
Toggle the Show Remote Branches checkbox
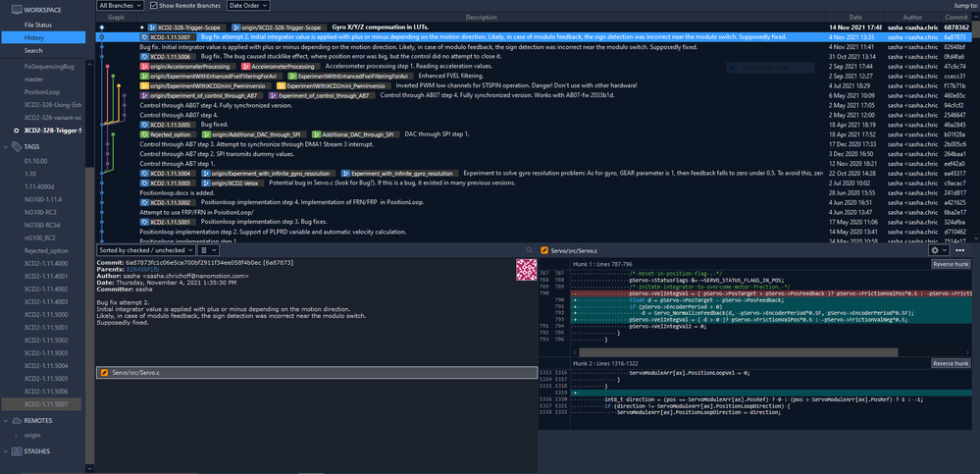tap(154, 6)
